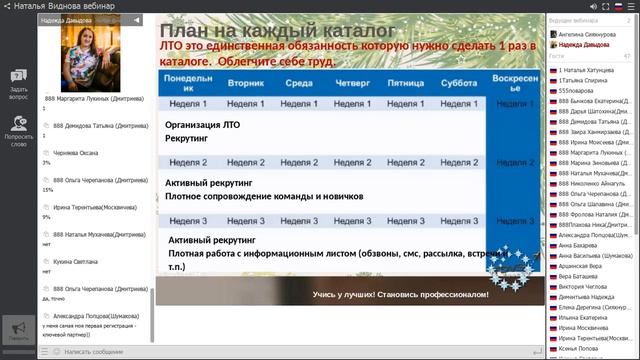Open emoji picker in message field

pos(57,351)
